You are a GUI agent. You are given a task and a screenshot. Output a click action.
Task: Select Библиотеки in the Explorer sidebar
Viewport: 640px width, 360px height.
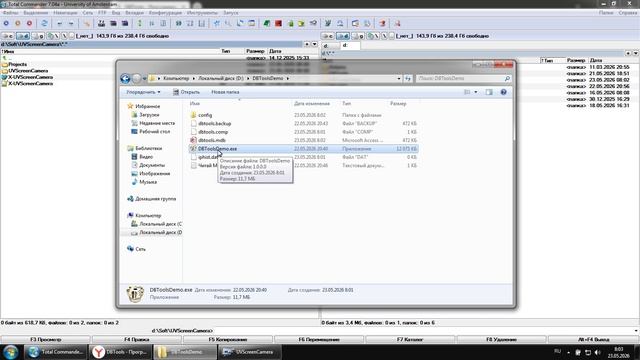149,149
